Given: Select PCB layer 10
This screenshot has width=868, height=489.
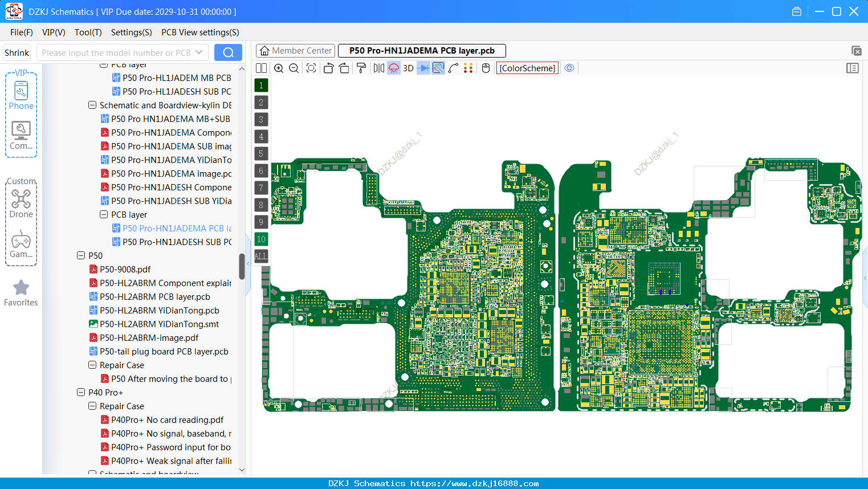Looking at the screenshot, I should pyautogui.click(x=261, y=239).
